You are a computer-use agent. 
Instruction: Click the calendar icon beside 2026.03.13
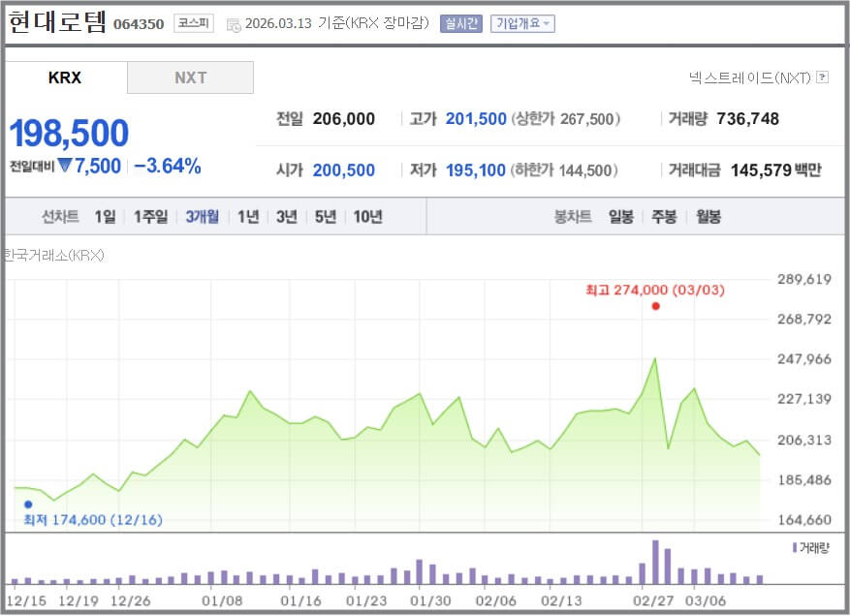tap(234, 25)
